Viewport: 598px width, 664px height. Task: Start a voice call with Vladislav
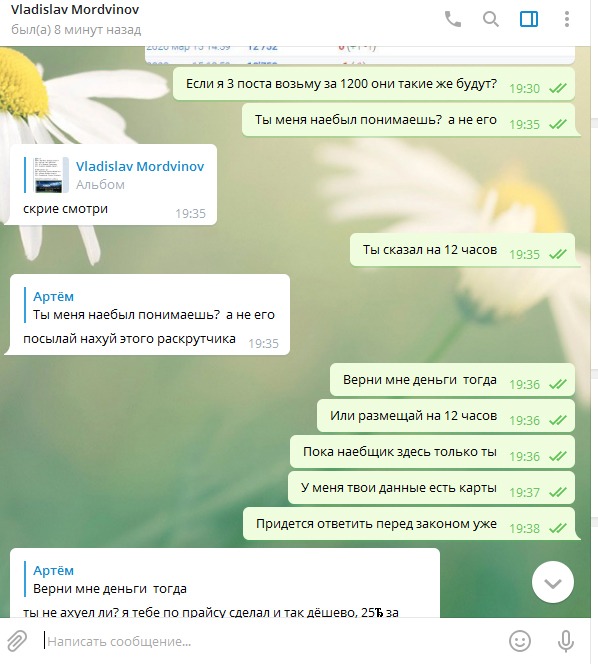pos(453,19)
